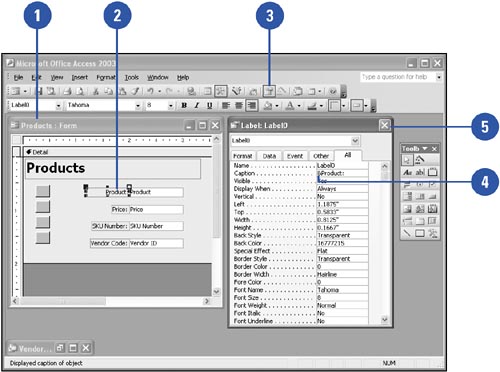
Task: Click the Build icon next to Properties
Action: [x=283, y=91]
